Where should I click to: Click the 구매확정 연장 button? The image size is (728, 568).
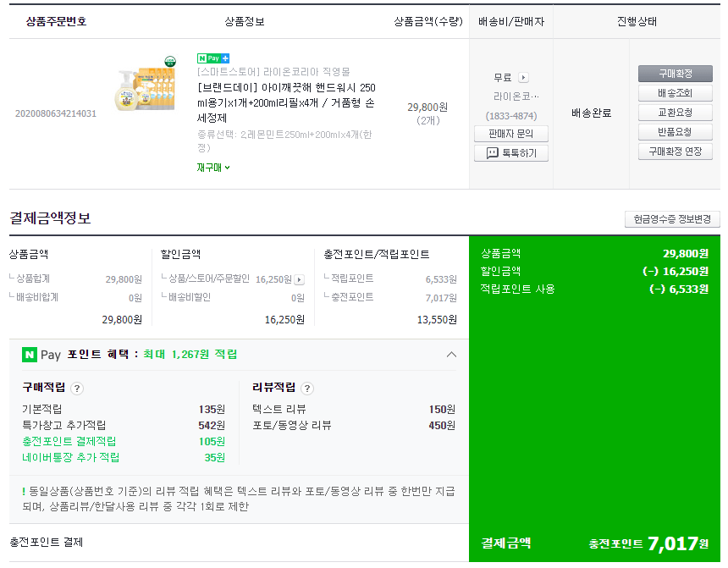click(675, 152)
